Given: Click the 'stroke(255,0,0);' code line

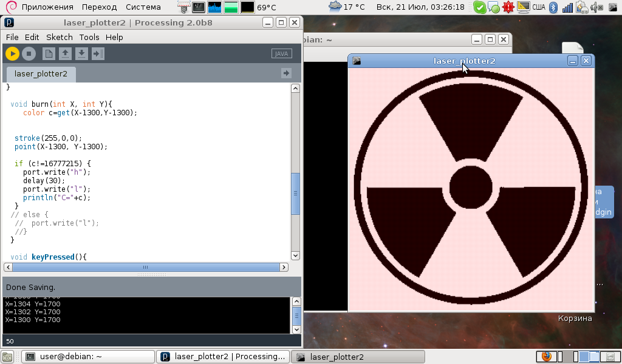Looking at the screenshot, I should pyautogui.click(x=48, y=138).
